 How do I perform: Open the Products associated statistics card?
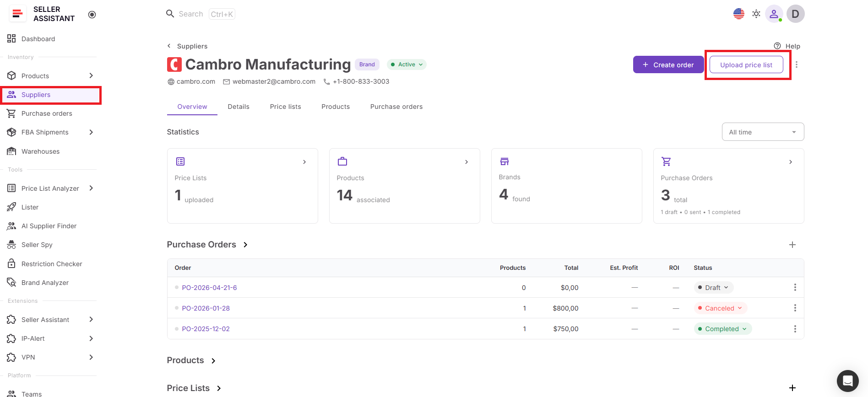(405, 186)
